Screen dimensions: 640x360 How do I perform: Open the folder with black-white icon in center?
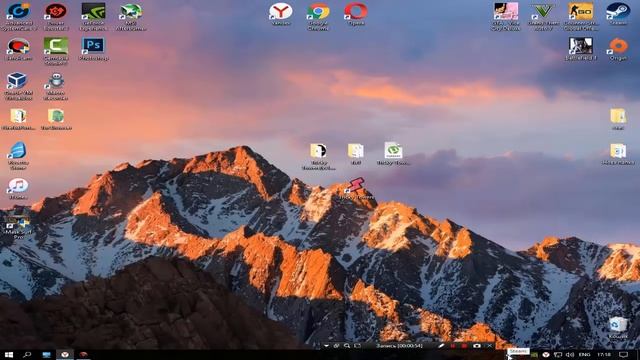point(318,156)
